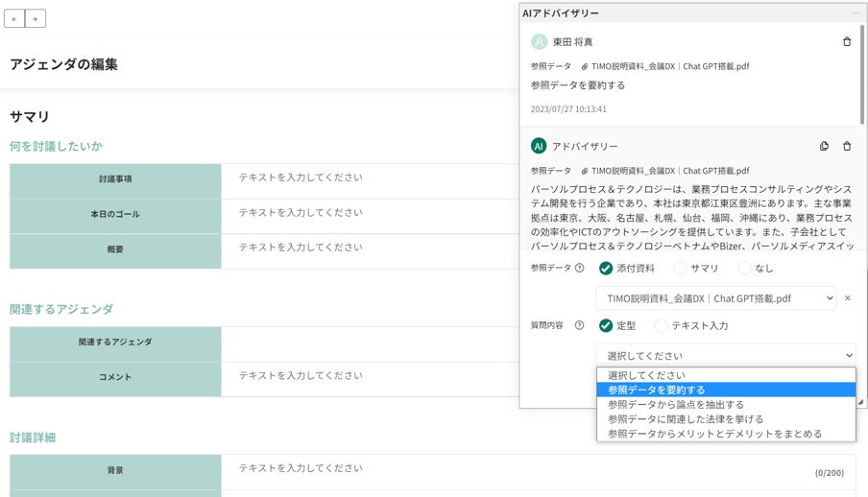Click the help icon next to 質問内容
The height and width of the screenshot is (497, 868).
point(579,325)
